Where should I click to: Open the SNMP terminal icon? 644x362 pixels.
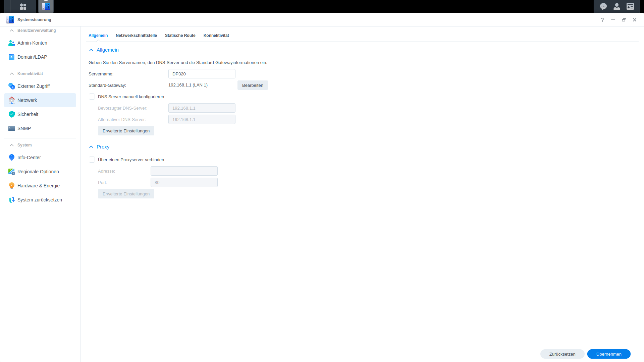[x=12, y=128]
